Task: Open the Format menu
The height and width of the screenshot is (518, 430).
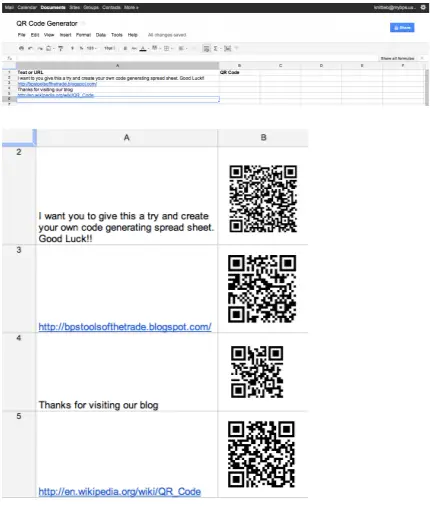Action: pyautogui.click(x=83, y=35)
